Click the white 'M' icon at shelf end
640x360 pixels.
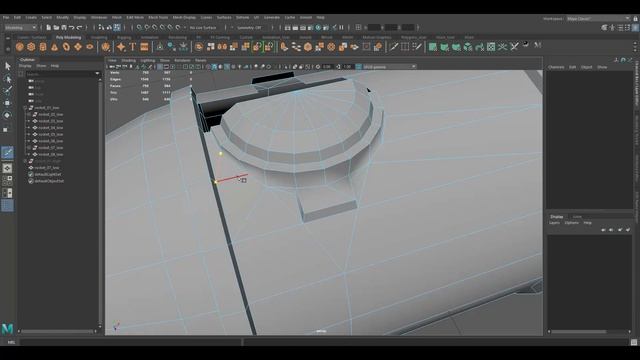pyautogui.click(x=538, y=45)
